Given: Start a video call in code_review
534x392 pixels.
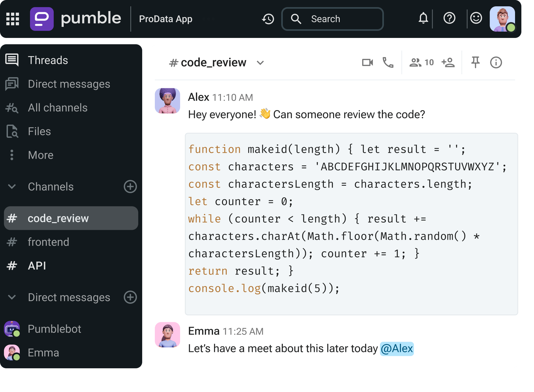Looking at the screenshot, I should coord(368,62).
